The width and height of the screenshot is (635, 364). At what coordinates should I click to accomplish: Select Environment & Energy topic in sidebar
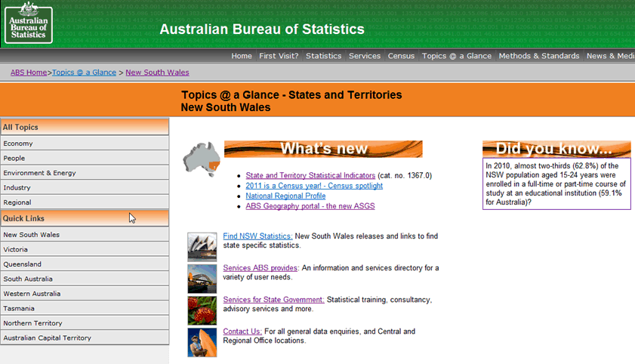39,173
